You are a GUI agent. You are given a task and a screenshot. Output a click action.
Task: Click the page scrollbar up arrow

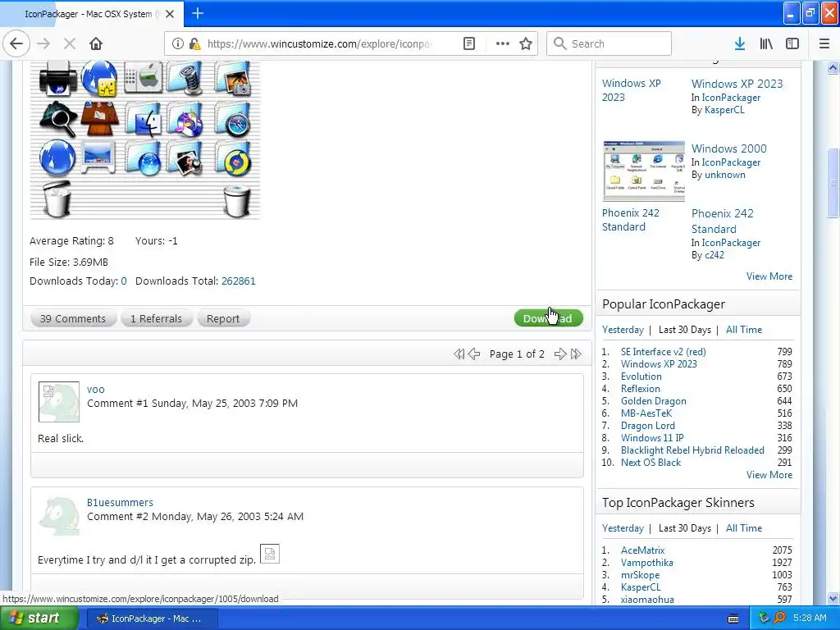click(x=833, y=67)
